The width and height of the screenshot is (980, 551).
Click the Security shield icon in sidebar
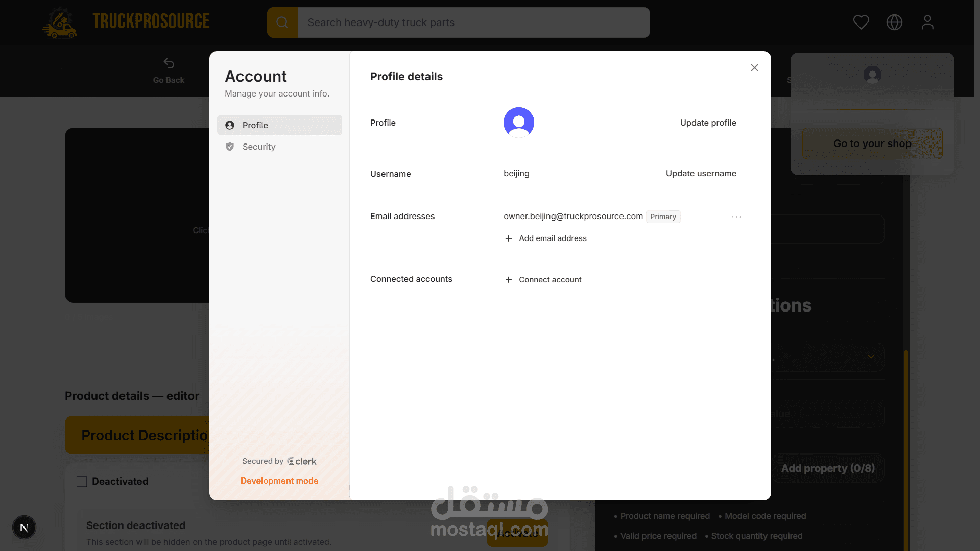pyautogui.click(x=230, y=147)
